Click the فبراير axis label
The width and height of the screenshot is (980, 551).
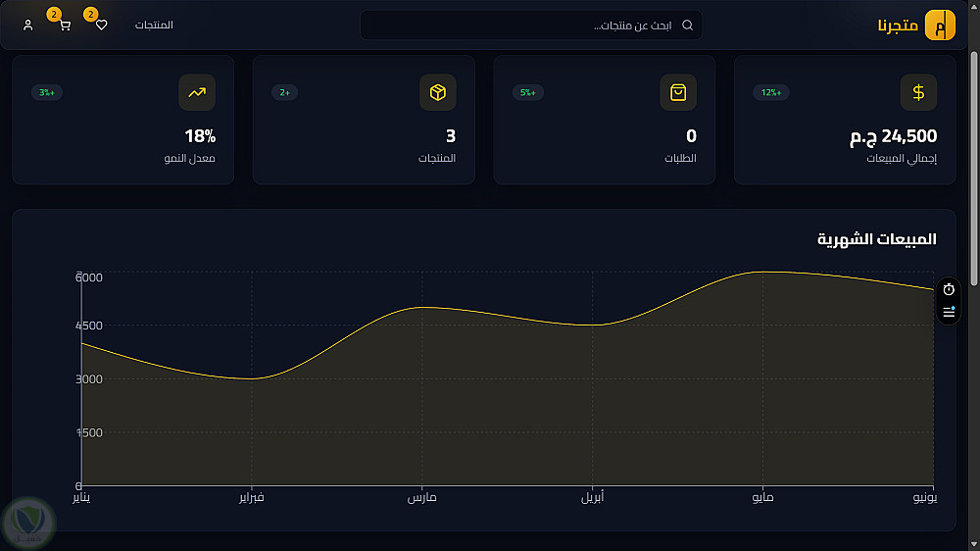coord(251,497)
